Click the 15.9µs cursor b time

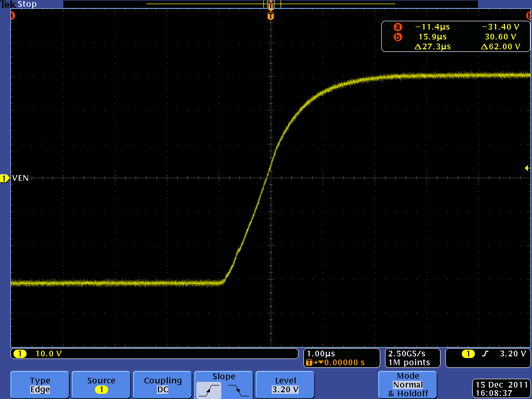tap(433, 37)
